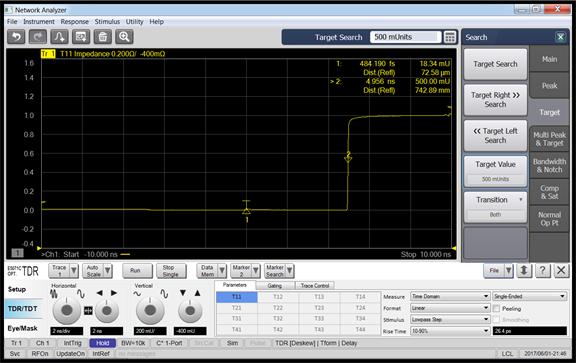Open the File dropdown arrow in the TDR panel
The image size is (576, 363).
[508, 271]
